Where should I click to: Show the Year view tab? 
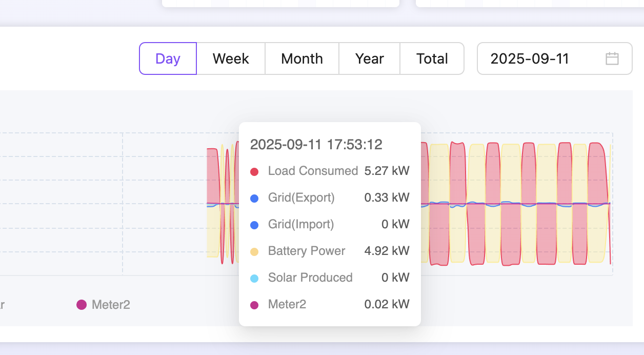pos(369,58)
